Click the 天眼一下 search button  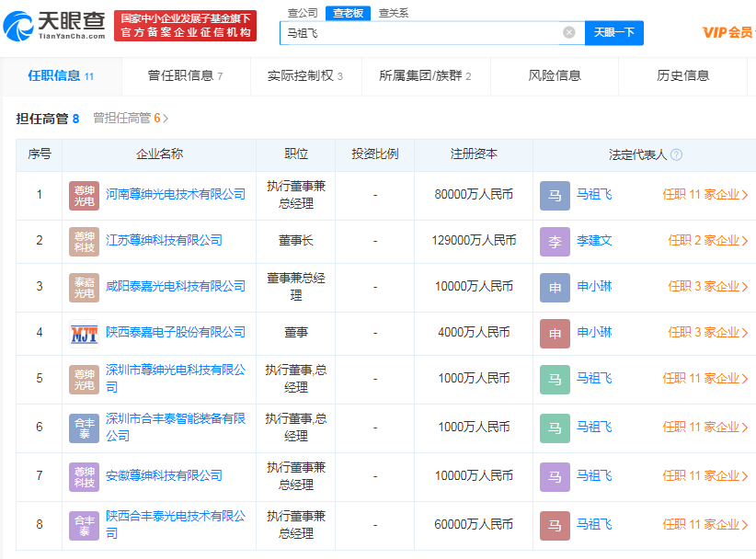pos(613,32)
